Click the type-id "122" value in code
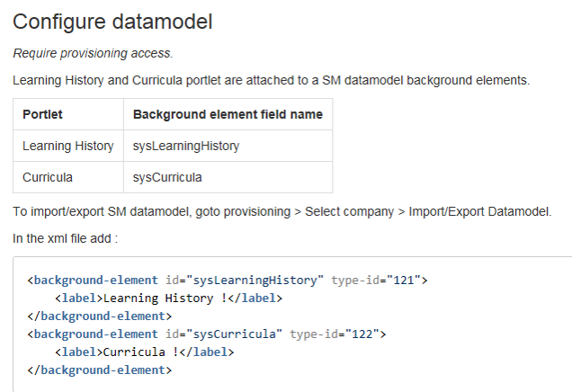 [x=362, y=334]
